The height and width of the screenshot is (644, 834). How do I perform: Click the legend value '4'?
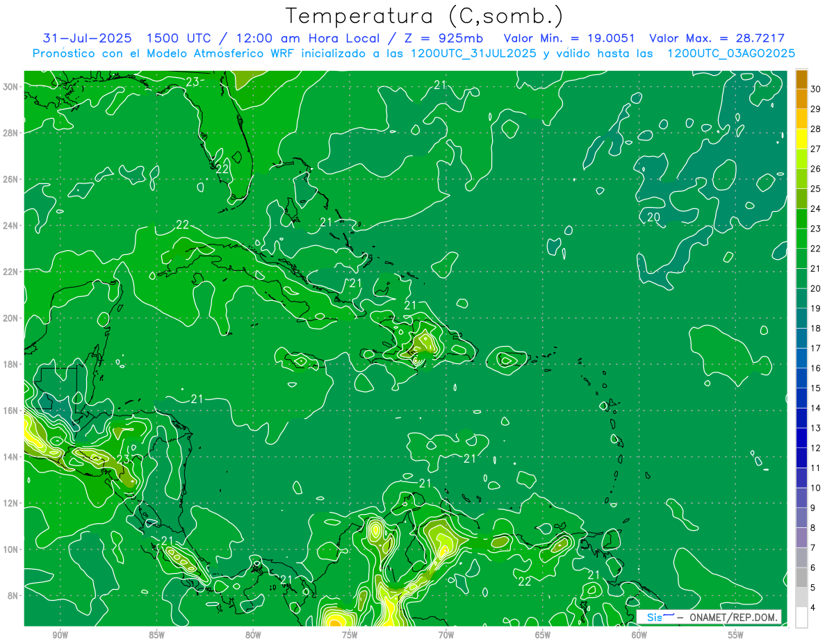pos(815,607)
